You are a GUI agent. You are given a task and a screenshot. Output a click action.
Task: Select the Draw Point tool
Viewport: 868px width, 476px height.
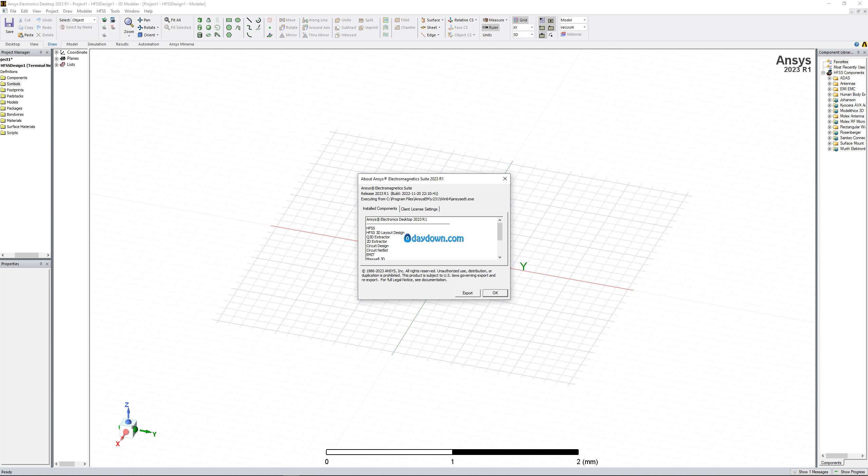point(270,28)
